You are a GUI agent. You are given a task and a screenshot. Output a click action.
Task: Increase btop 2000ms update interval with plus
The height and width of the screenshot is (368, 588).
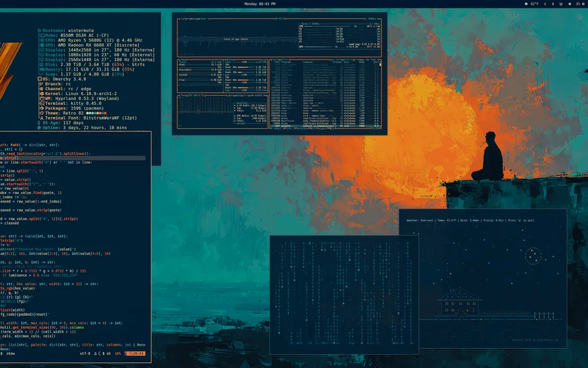click(379, 19)
